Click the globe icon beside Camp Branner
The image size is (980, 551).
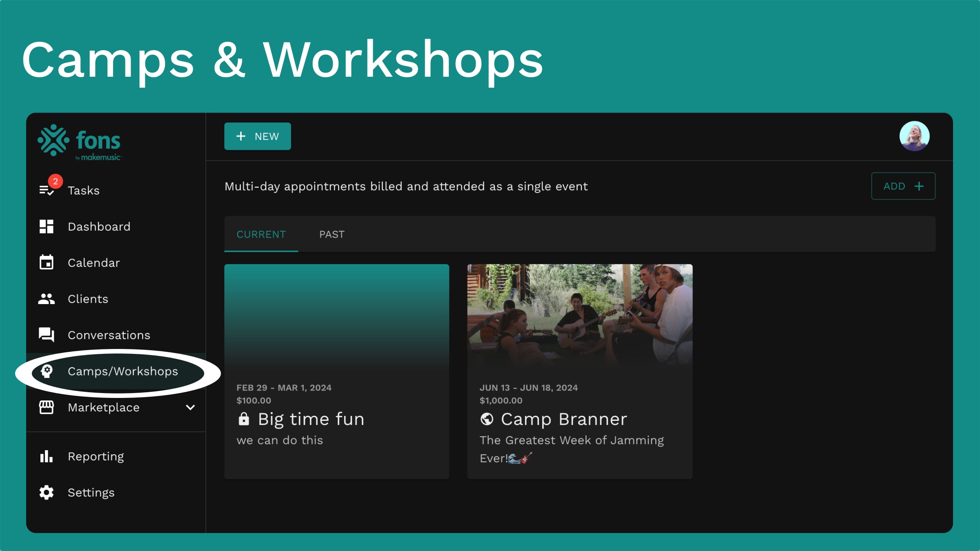pyautogui.click(x=487, y=419)
